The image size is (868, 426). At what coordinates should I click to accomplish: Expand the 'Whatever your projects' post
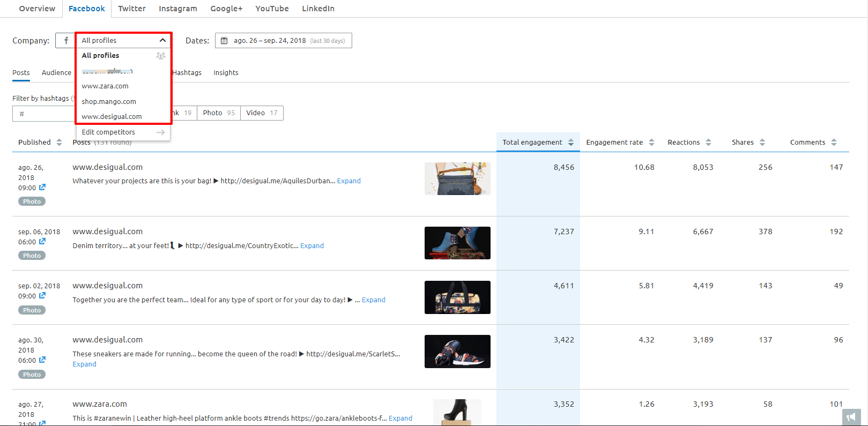348,181
